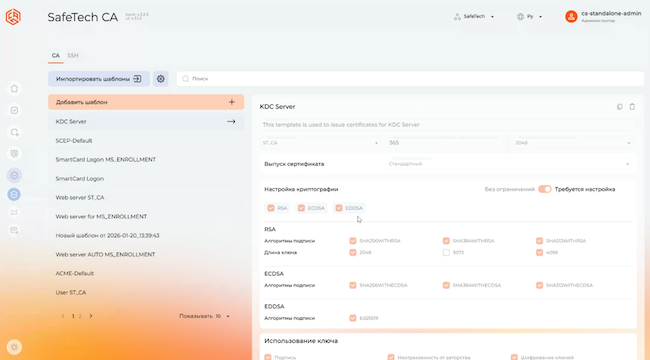Uncheck the 2048 key length box
650x360 pixels.
point(353,252)
